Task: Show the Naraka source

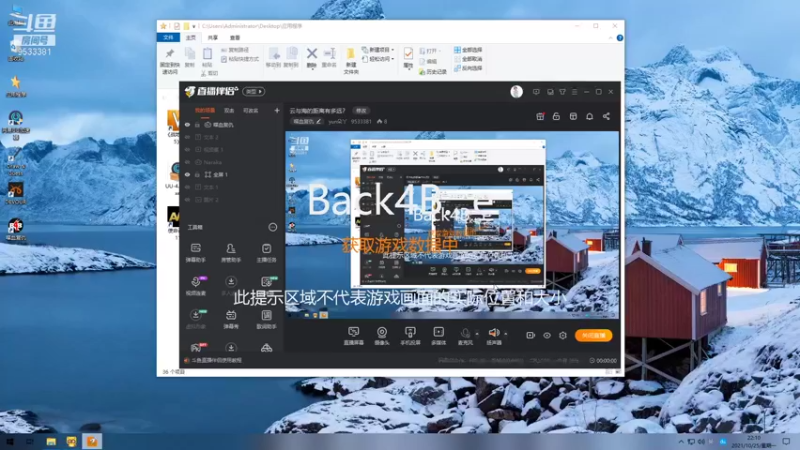Action: pos(187,162)
